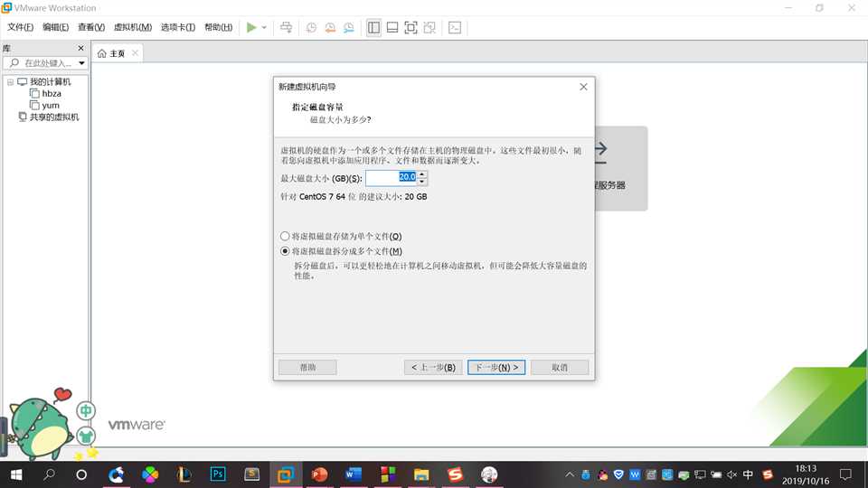Open the 虚拟机(M) menu
Image resolution: width=868 pixels, height=488 pixels.
[x=133, y=27]
